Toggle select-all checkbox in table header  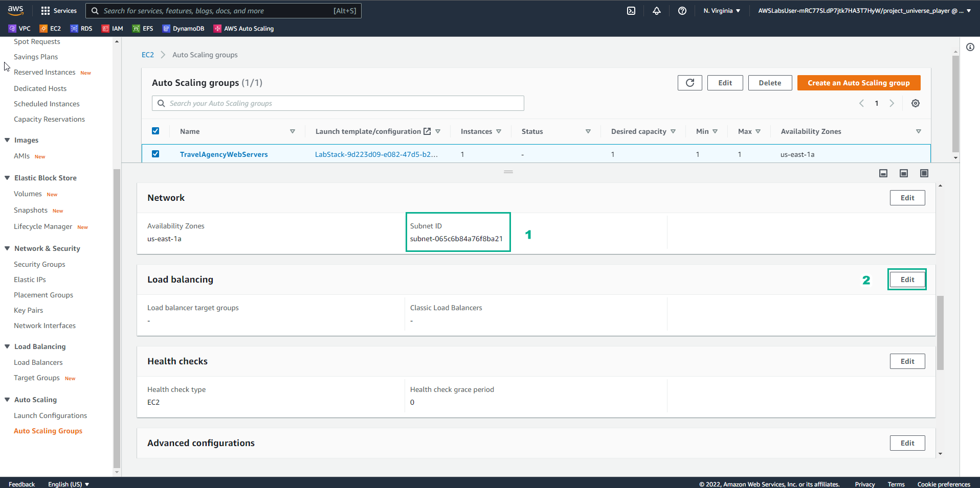point(155,131)
